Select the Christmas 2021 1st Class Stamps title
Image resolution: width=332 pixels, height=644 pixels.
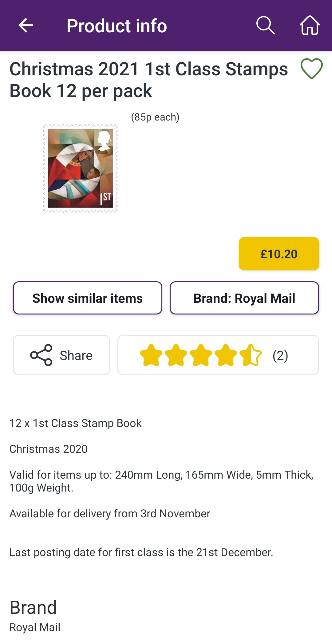coord(149,80)
